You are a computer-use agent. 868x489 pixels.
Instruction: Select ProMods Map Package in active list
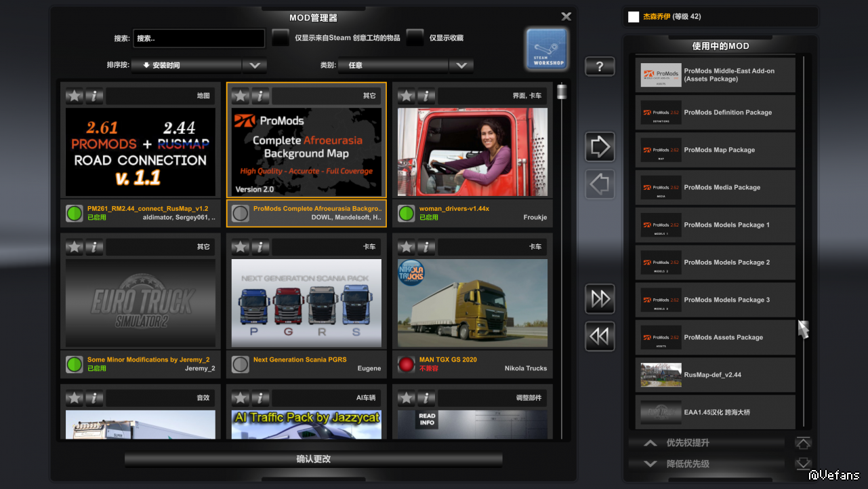[715, 150]
